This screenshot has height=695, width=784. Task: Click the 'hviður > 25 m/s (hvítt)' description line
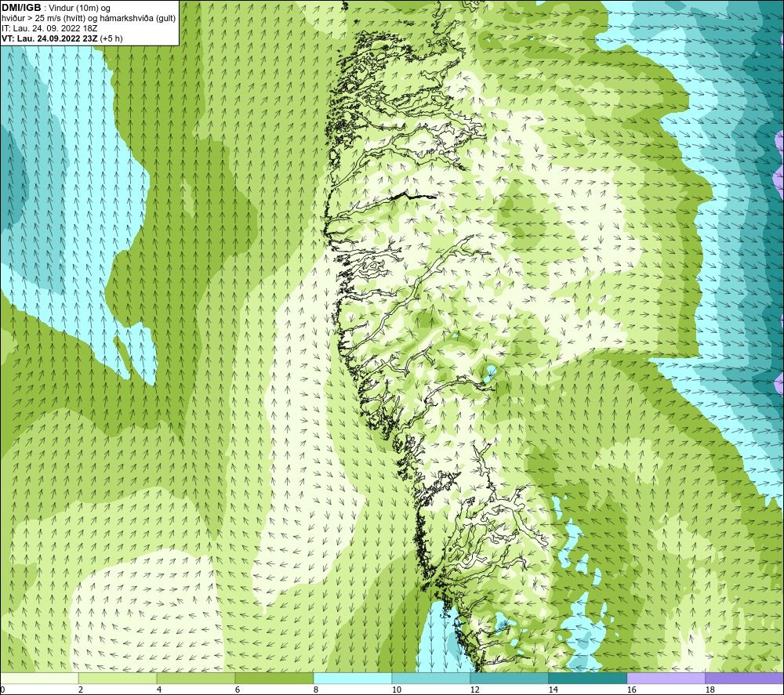point(89,19)
